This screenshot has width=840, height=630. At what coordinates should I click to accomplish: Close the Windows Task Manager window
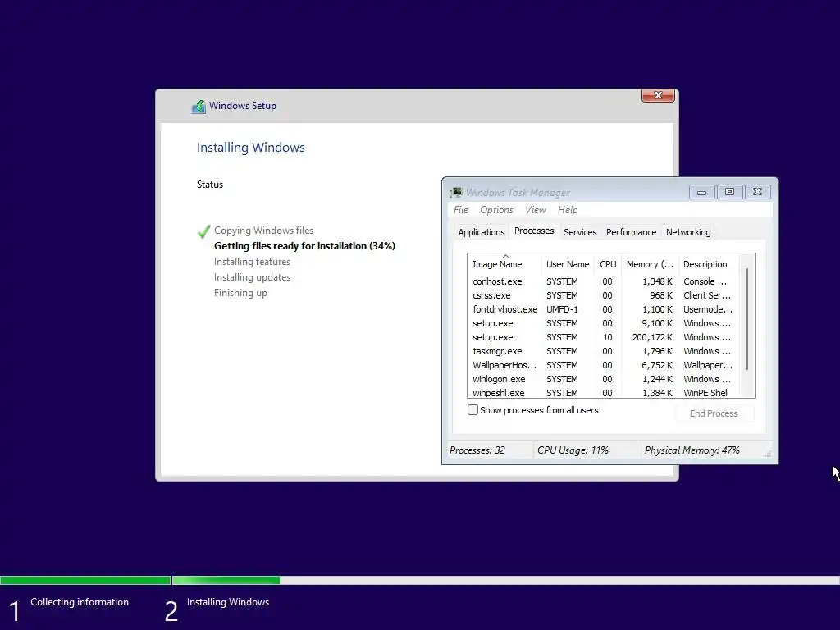pyautogui.click(x=757, y=192)
